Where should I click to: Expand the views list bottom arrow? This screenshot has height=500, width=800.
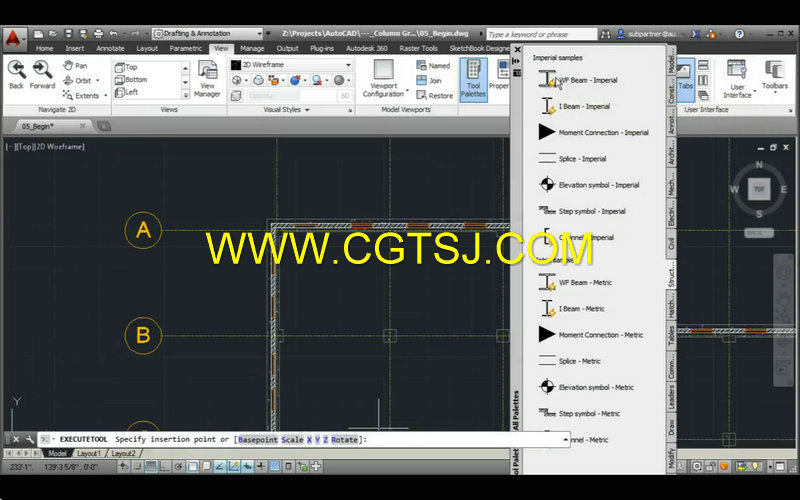[x=186, y=94]
